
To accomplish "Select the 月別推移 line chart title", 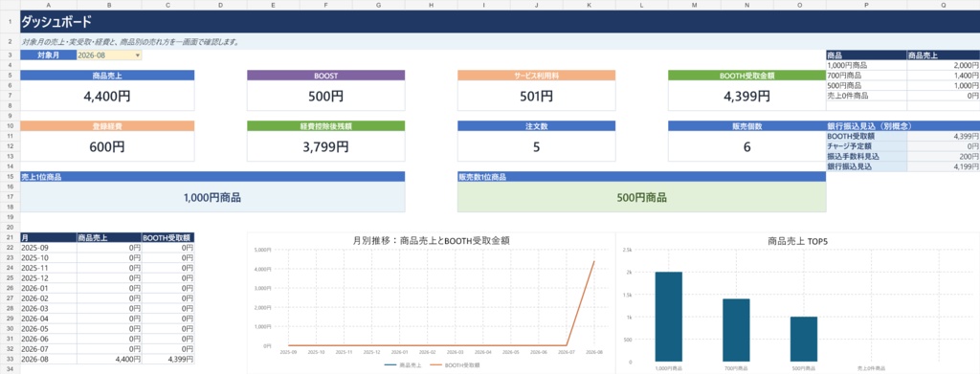I will (431, 240).
